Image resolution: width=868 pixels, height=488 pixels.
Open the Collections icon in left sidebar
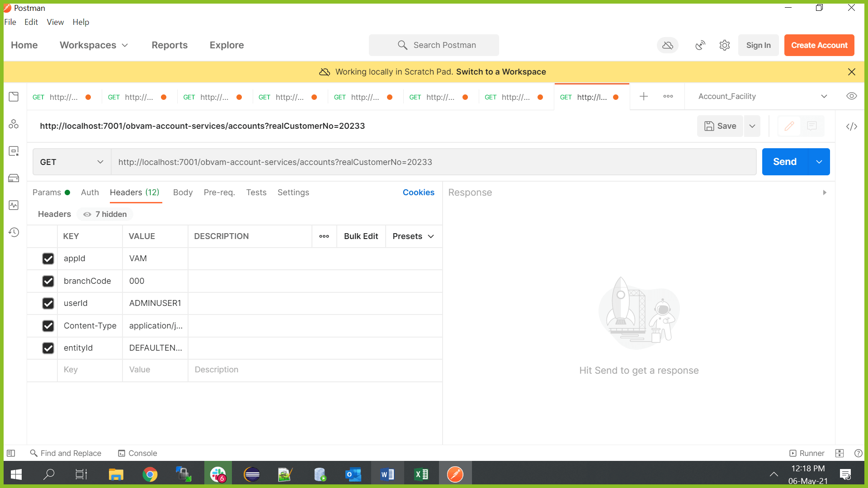(x=14, y=97)
